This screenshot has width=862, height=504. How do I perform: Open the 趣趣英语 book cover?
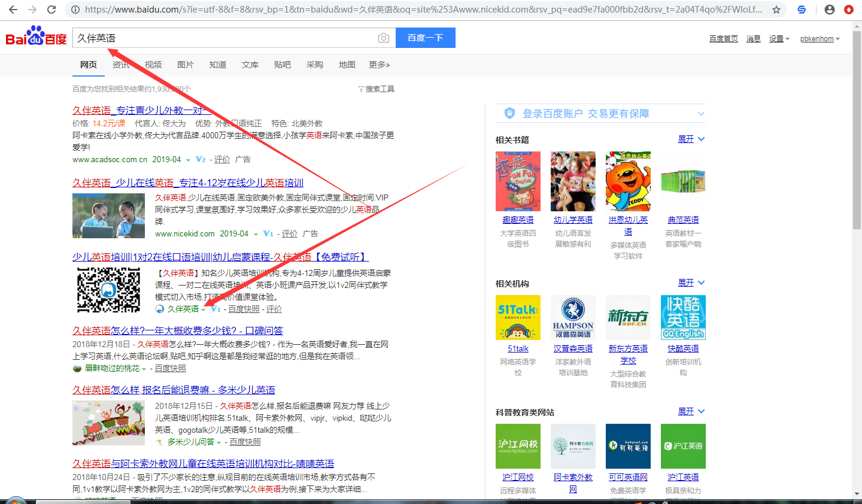point(518,181)
